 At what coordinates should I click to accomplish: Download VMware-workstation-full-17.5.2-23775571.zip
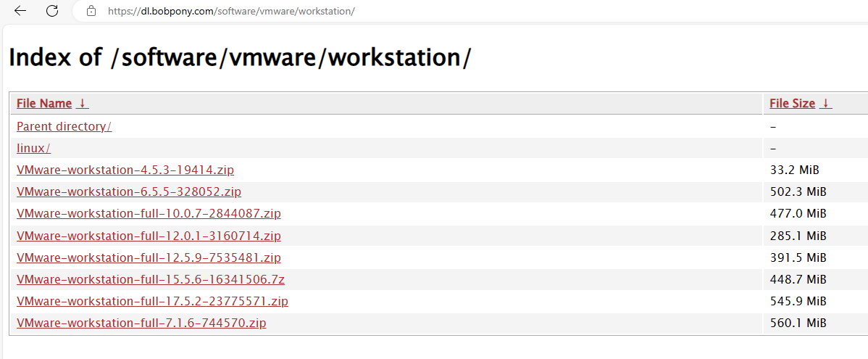(x=152, y=302)
